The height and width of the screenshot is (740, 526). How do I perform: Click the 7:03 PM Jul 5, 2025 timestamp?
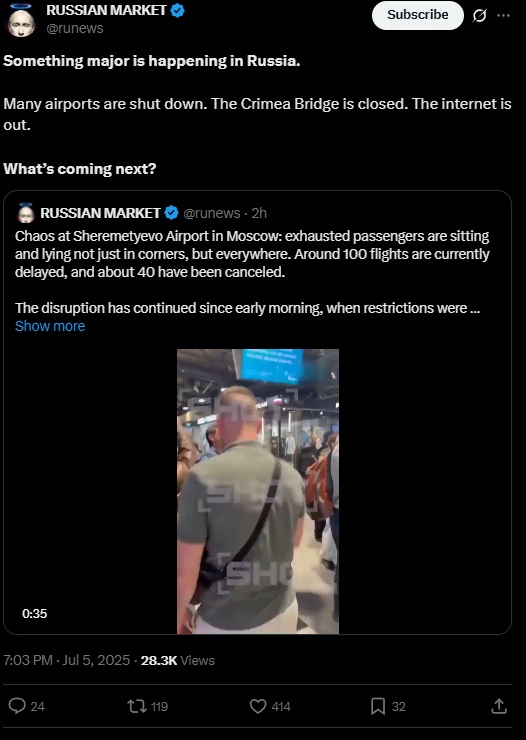(x=67, y=660)
